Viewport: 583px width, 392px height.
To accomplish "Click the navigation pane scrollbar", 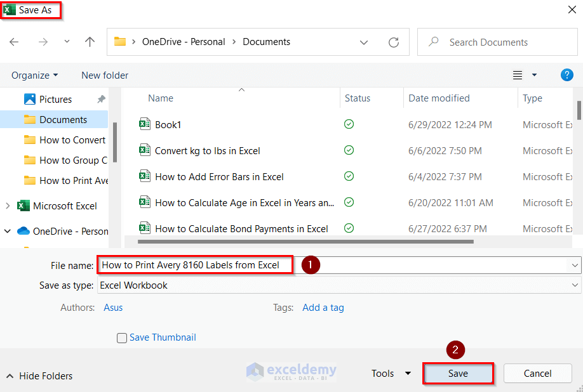I will [115, 142].
